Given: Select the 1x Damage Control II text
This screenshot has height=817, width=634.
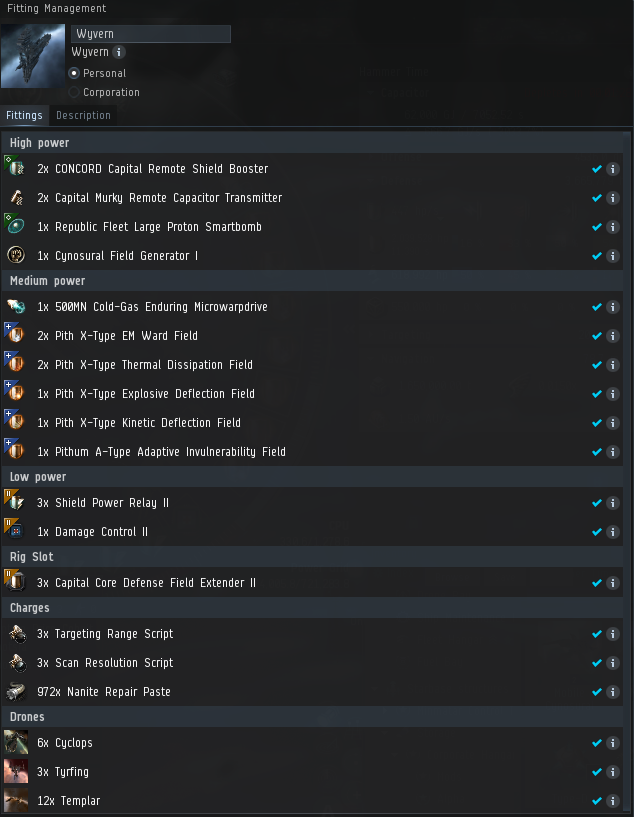Looking at the screenshot, I should (92, 532).
